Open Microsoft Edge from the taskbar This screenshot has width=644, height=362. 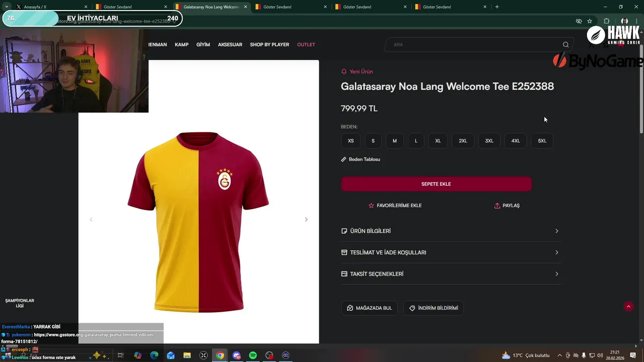(154, 355)
